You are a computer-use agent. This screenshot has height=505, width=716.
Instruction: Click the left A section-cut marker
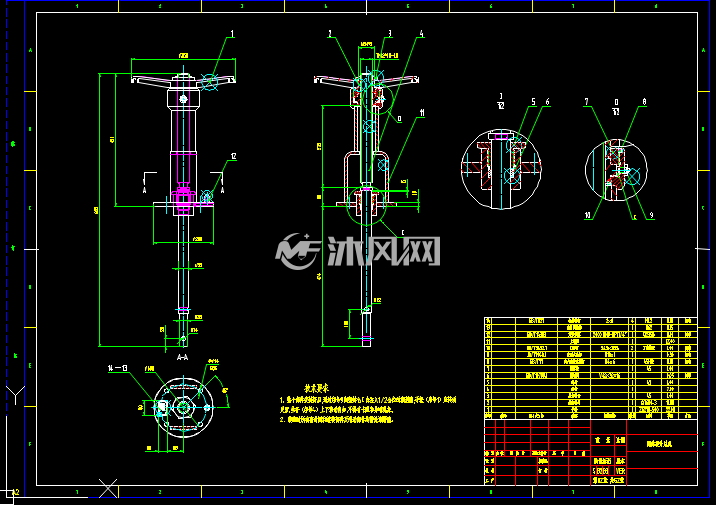(x=144, y=190)
